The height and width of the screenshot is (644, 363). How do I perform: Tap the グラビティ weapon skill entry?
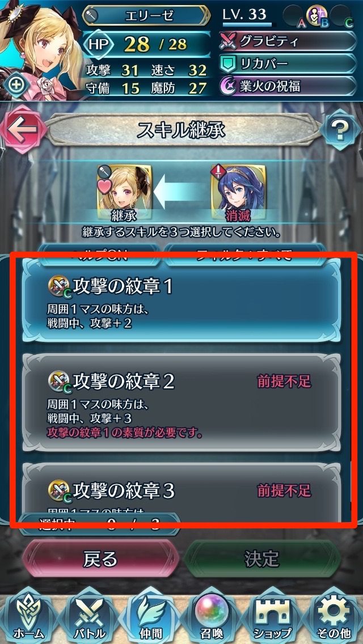pyautogui.click(x=288, y=41)
